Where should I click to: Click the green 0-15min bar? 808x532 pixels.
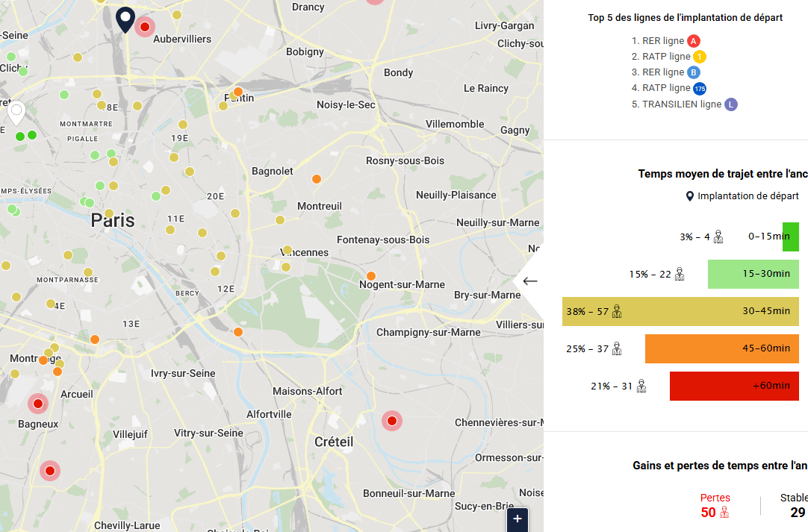pyautogui.click(x=790, y=237)
